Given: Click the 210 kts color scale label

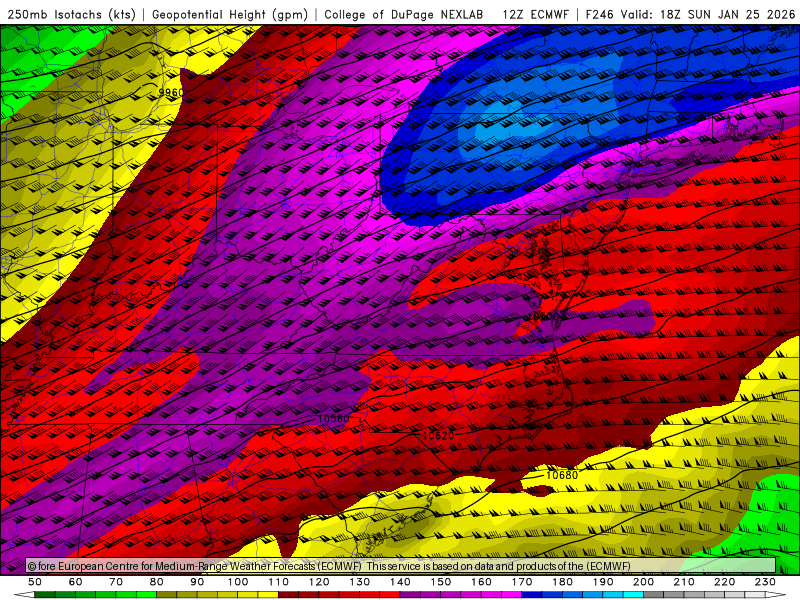Looking at the screenshot, I should [x=684, y=582].
